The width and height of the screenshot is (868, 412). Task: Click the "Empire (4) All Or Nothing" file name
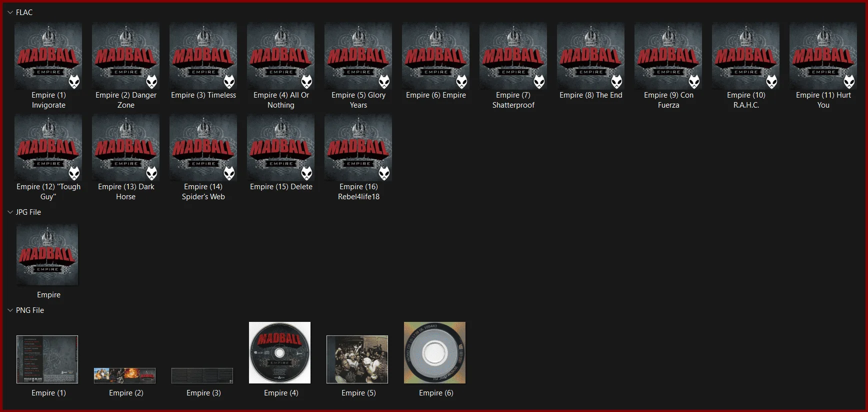(x=281, y=100)
